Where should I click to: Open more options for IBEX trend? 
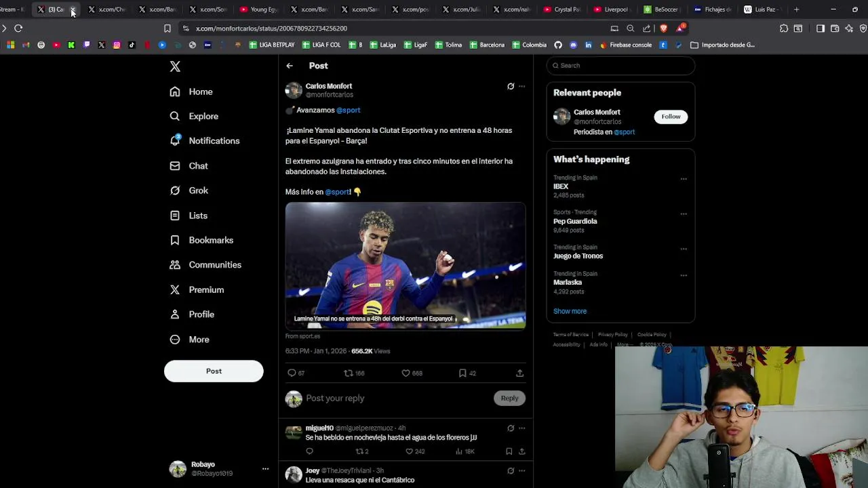(684, 179)
